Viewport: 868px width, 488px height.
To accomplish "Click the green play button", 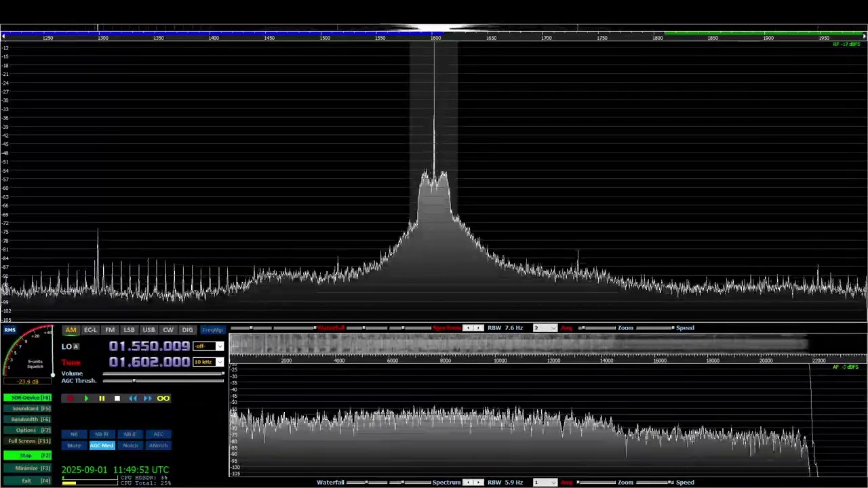I will point(86,399).
